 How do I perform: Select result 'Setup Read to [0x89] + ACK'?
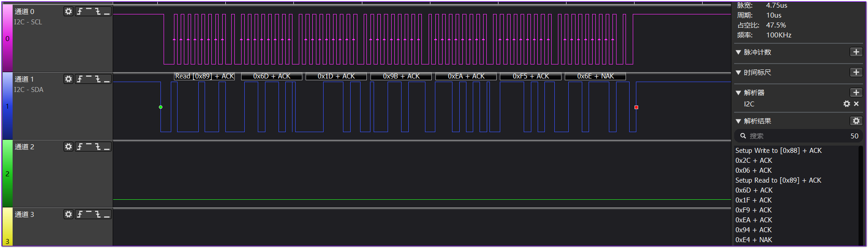pyautogui.click(x=778, y=180)
